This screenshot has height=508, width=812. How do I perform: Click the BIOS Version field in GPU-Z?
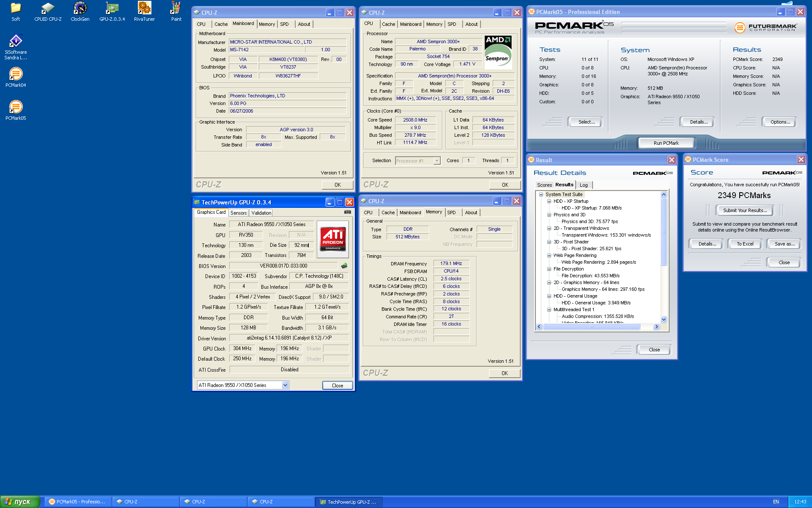(283, 266)
